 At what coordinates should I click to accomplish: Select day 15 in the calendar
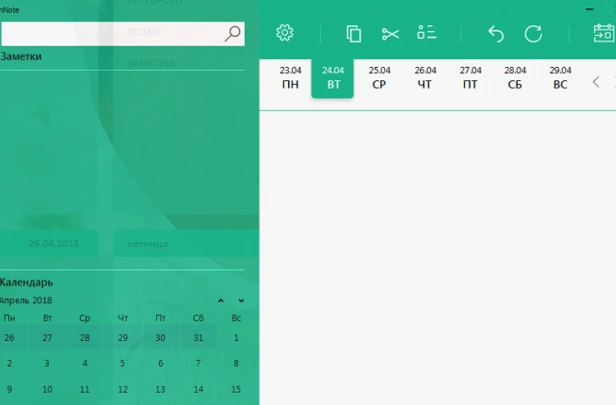pyautogui.click(x=236, y=389)
